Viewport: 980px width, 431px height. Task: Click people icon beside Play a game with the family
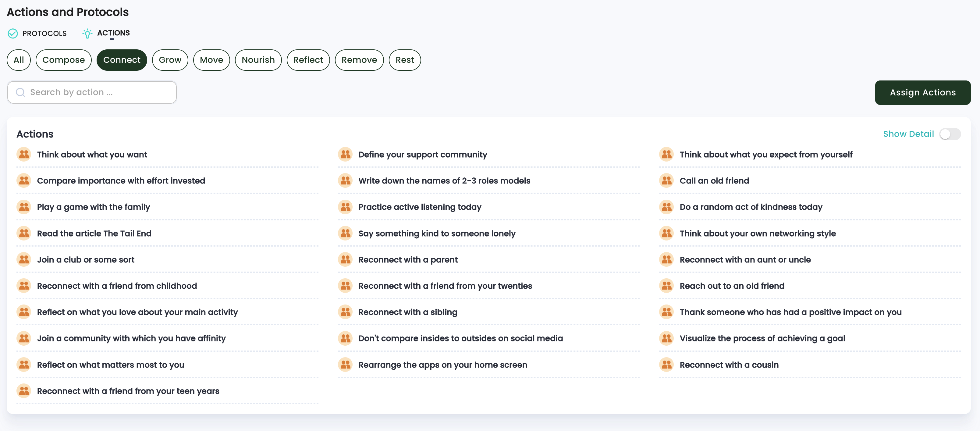coord(24,207)
